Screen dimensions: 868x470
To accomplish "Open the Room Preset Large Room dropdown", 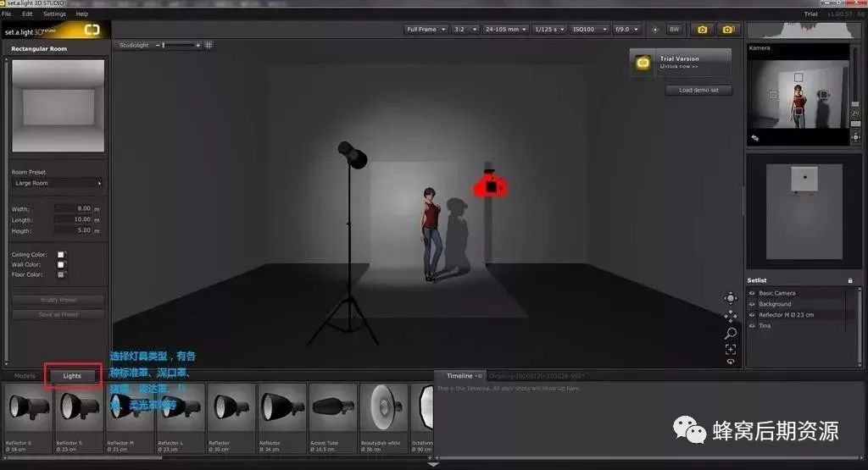I will (x=58, y=183).
